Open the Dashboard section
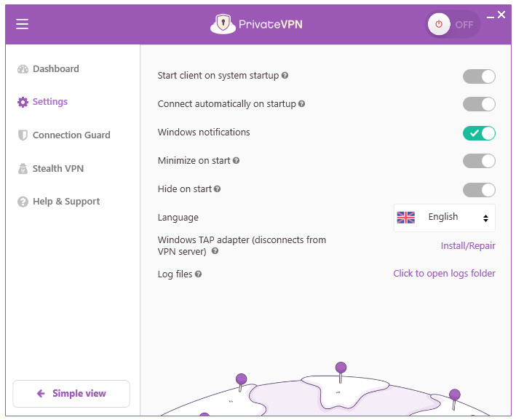Image resolution: width=516 pixels, height=420 pixels. pyautogui.click(x=55, y=69)
